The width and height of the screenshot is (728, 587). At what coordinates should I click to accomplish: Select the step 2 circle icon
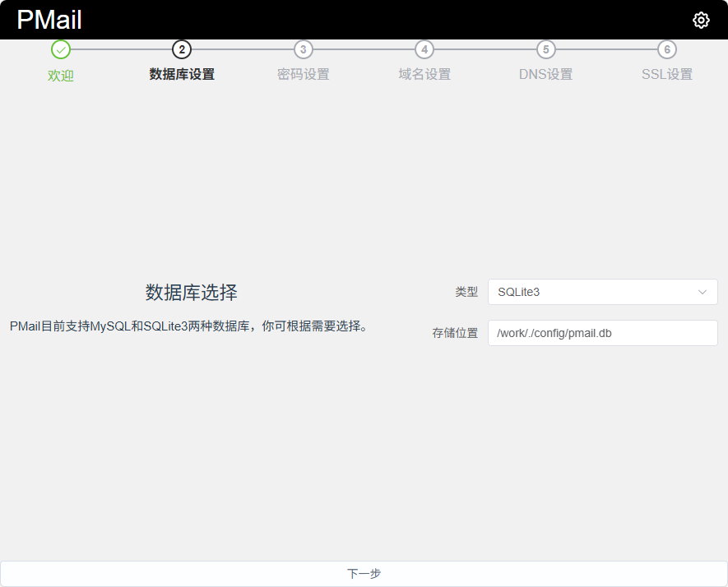[x=182, y=49]
